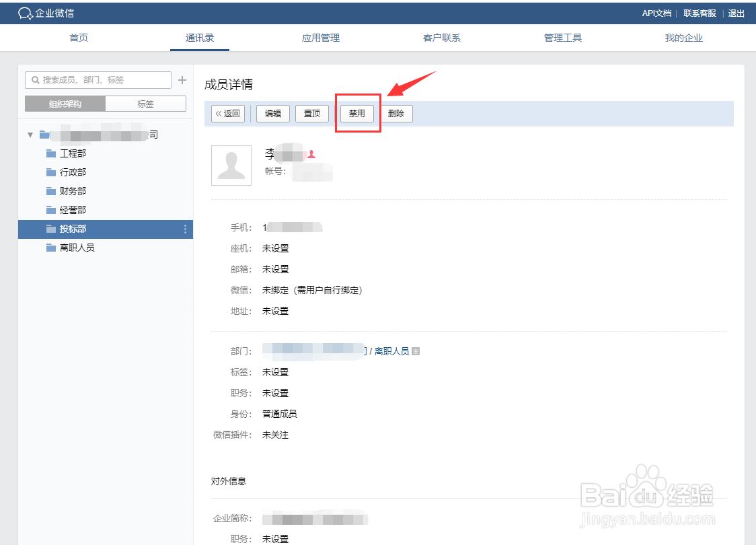756x545 pixels.
Task: Collapse the company root node triangle
Action: (x=30, y=134)
